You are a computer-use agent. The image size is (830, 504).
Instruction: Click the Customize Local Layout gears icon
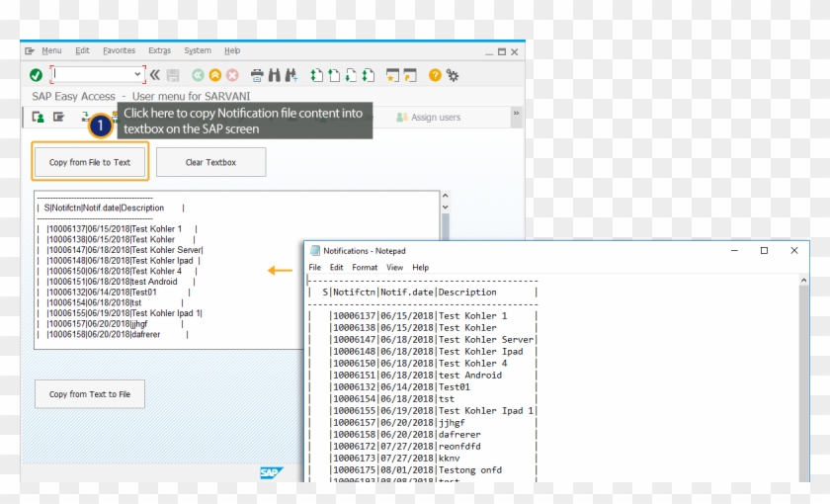(453, 75)
